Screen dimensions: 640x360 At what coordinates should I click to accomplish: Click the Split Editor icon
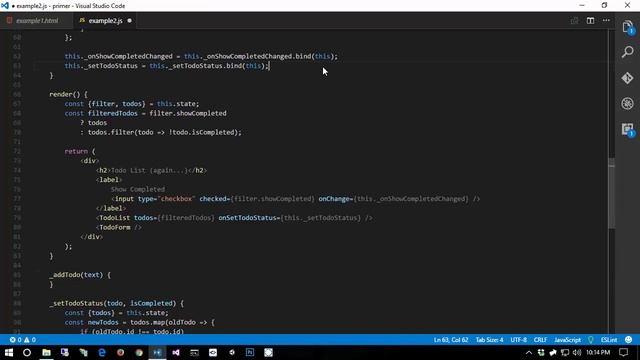pyautogui.click(x=590, y=20)
